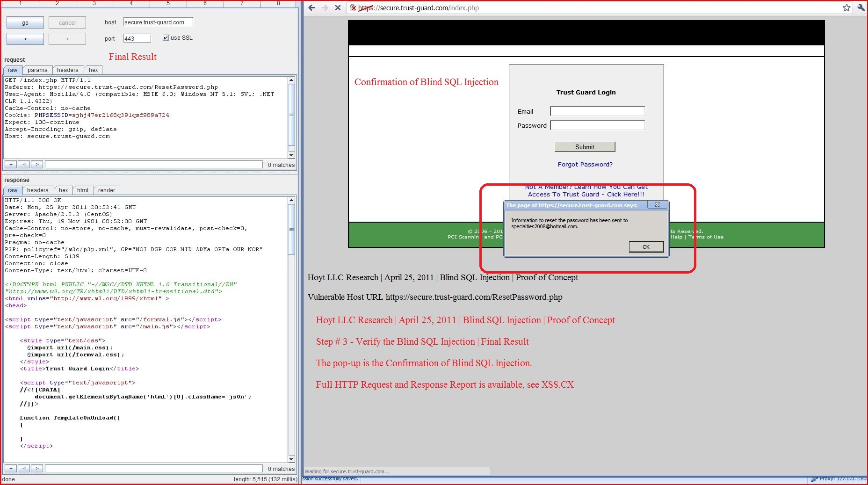Screen dimensions: 868x485
Task: Select the request hex tab
Action: [94, 70]
